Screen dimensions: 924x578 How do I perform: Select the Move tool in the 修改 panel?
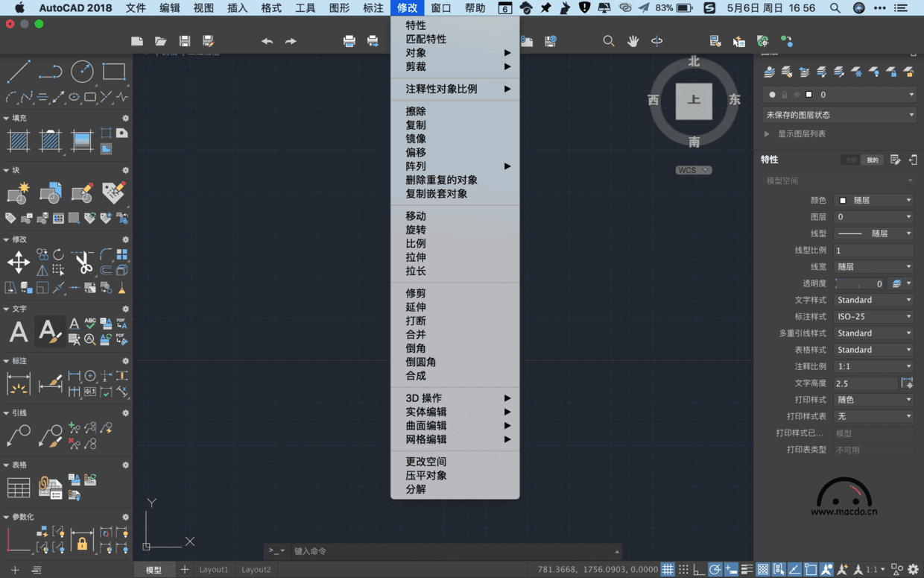[17, 263]
